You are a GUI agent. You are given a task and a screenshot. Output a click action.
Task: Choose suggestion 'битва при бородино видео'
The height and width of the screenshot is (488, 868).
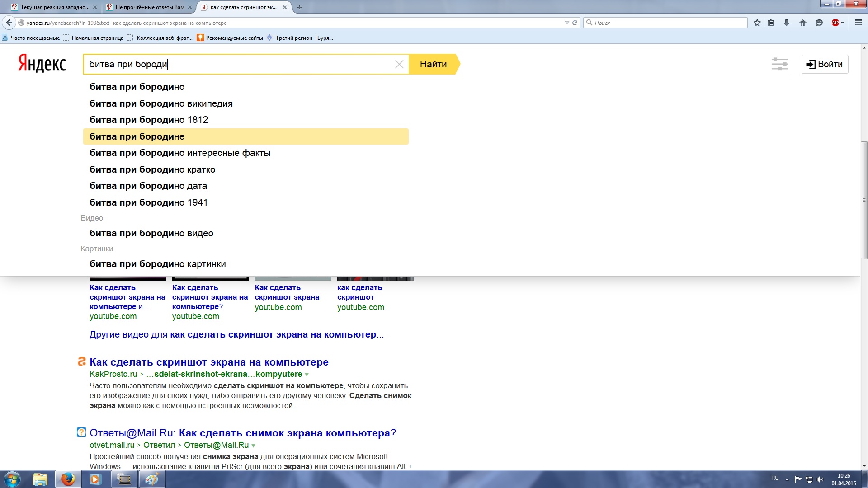(245, 233)
